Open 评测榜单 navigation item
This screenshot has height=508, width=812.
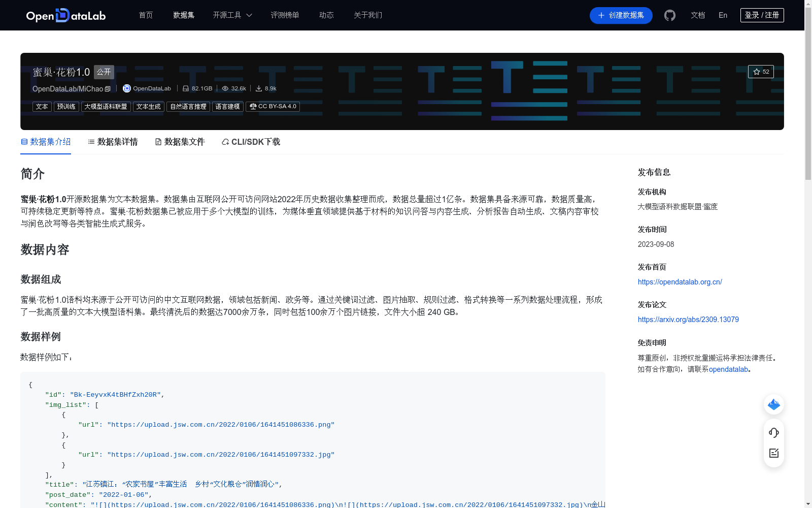pos(285,15)
